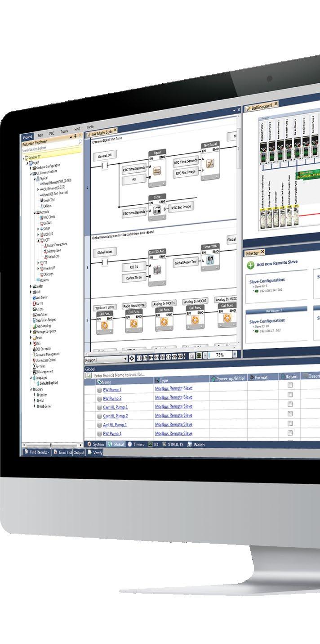The image size is (320, 644).
Task: Click the Not Equal function block icon
Action: point(210,163)
